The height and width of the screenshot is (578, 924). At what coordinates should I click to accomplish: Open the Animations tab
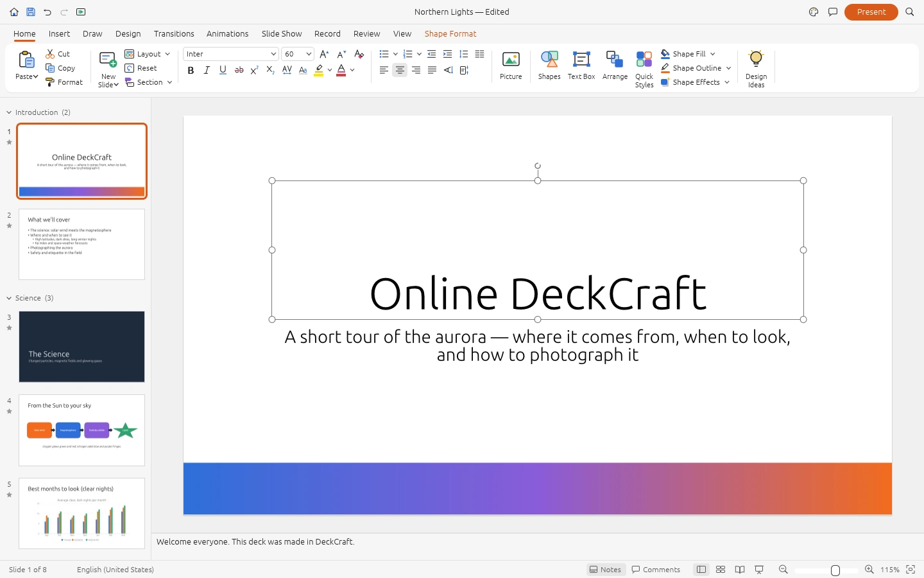227,33
